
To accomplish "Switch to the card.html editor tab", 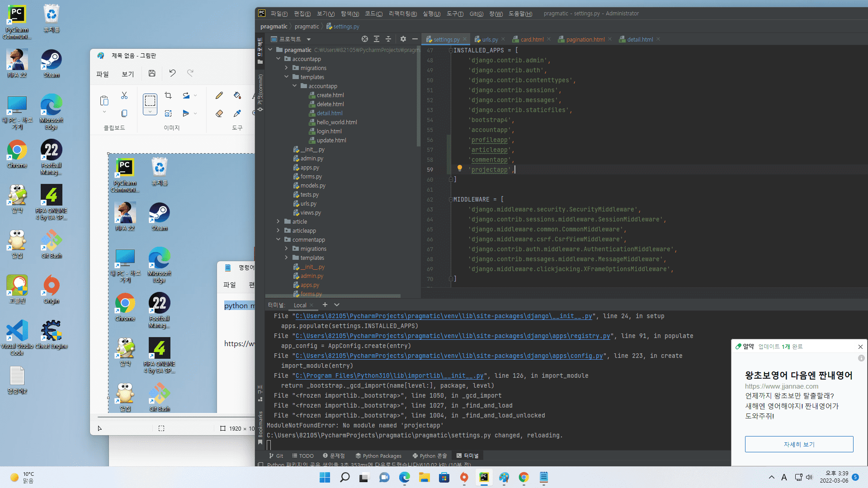I will [x=532, y=39].
